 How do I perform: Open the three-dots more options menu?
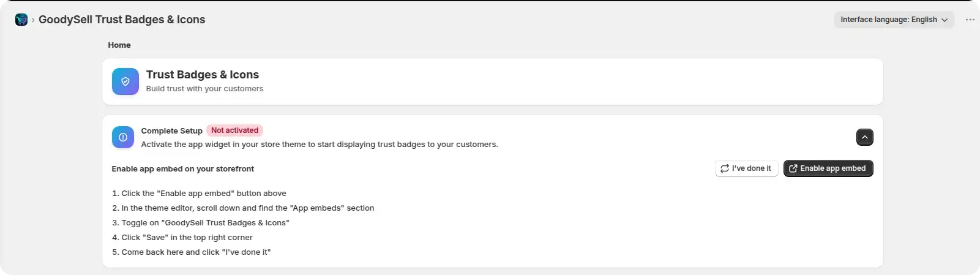point(970,20)
